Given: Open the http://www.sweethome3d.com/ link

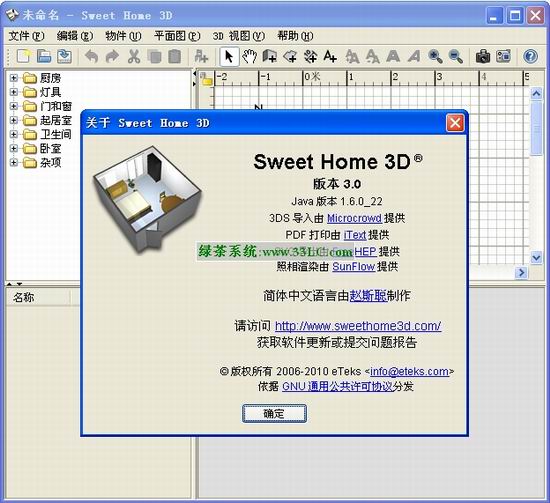Looking at the screenshot, I should 358,326.
